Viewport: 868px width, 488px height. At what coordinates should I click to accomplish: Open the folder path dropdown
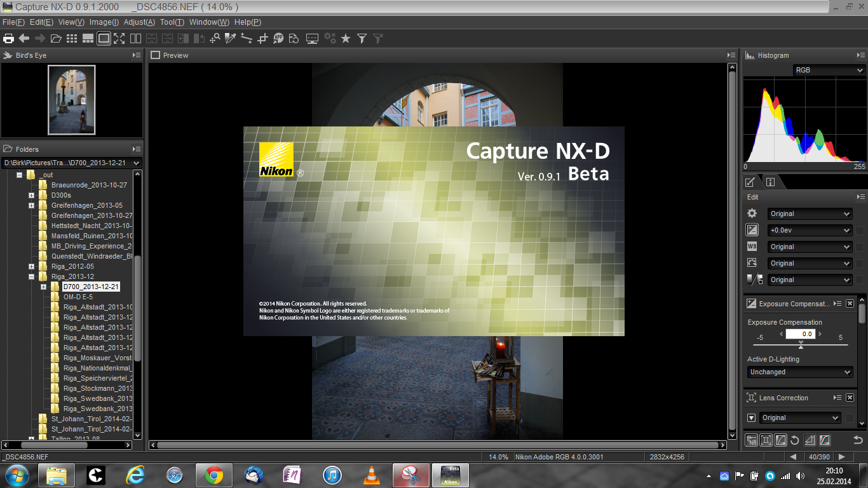[x=71, y=163]
